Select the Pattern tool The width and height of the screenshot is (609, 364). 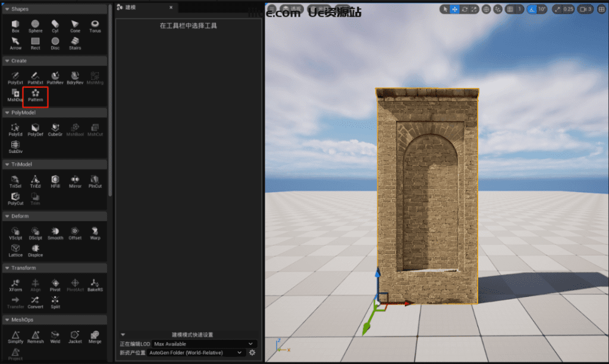(x=35, y=95)
